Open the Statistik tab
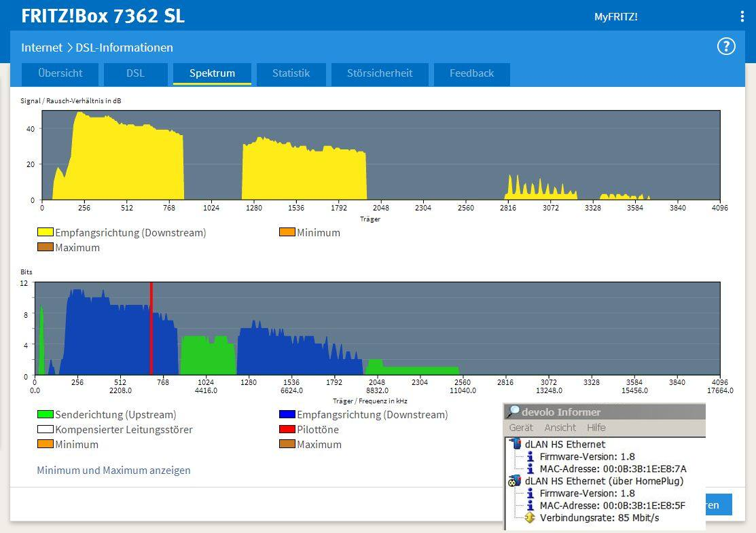Viewport: 756px width, 533px height. pyautogui.click(x=291, y=74)
